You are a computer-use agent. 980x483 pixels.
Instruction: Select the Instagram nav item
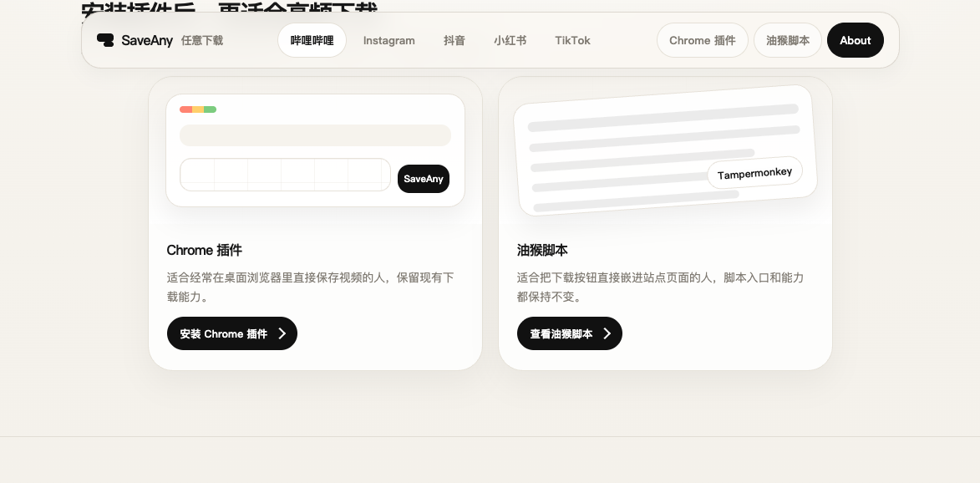(x=388, y=40)
